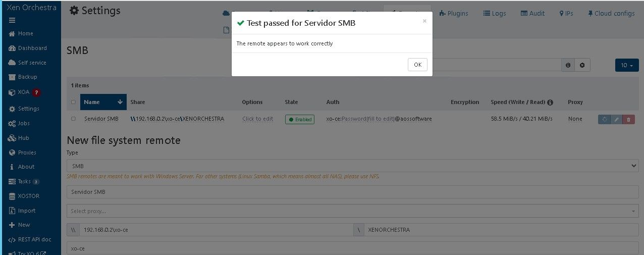Image resolution: width=644 pixels, height=255 pixels.
Task: Show filter help info icon
Action: coord(568,65)
